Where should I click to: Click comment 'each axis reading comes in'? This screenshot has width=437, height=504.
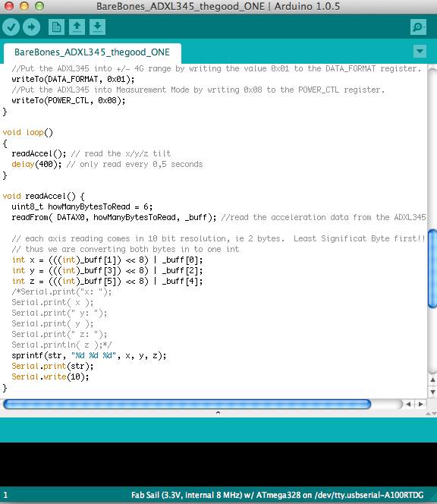(218, 238)
